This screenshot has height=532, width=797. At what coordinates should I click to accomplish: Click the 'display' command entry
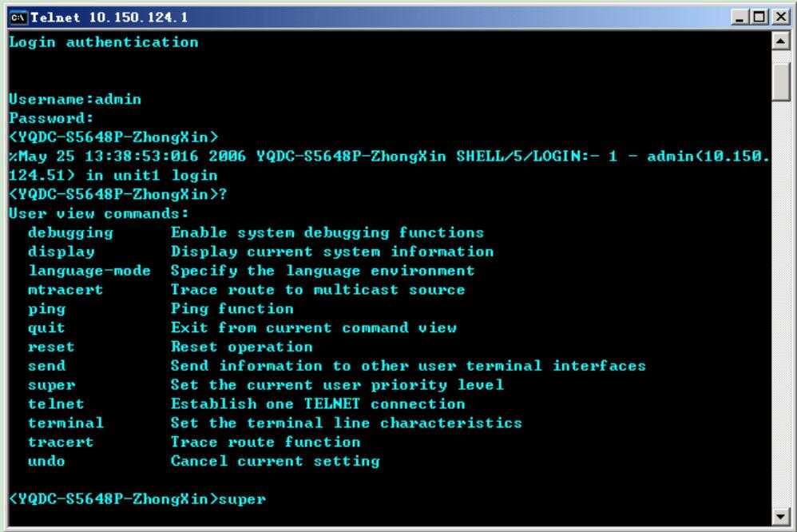tap(61, 252)
